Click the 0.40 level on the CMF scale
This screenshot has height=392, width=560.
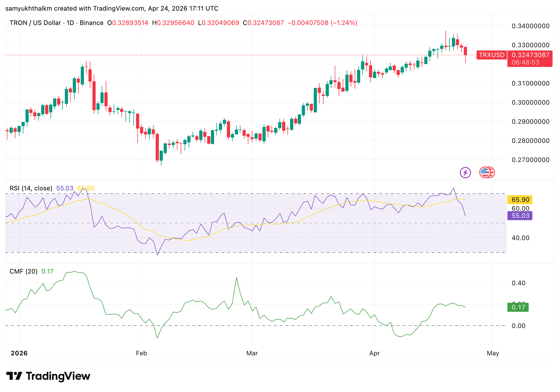[x=518, y=283]
